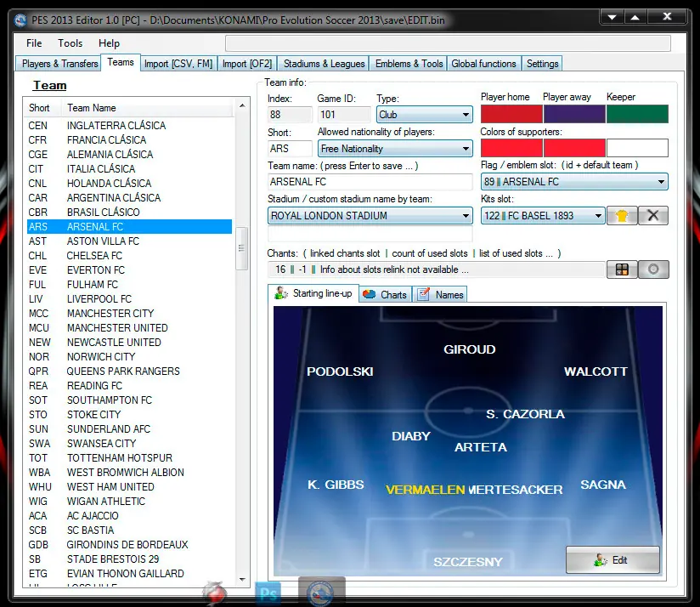Click the Team name field with ARSENAL FC
700x607 pixels.
pyautogui.click(x=370, y=182)
